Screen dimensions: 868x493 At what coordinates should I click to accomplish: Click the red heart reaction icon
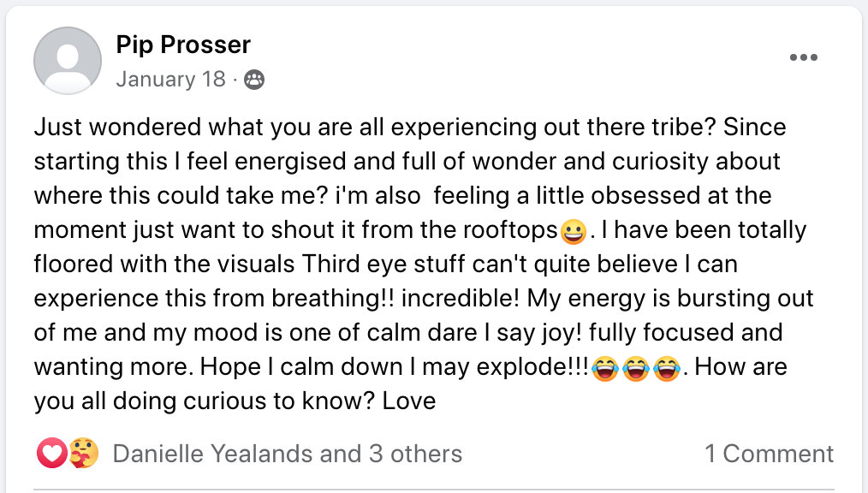click(x=51, y=454)
